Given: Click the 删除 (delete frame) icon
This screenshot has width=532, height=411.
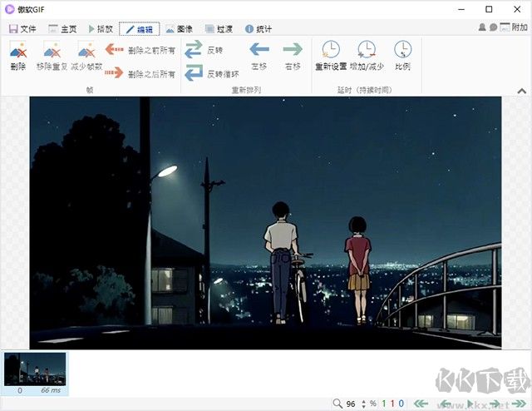Looking at the screenshot, I should tap(18, 49).
